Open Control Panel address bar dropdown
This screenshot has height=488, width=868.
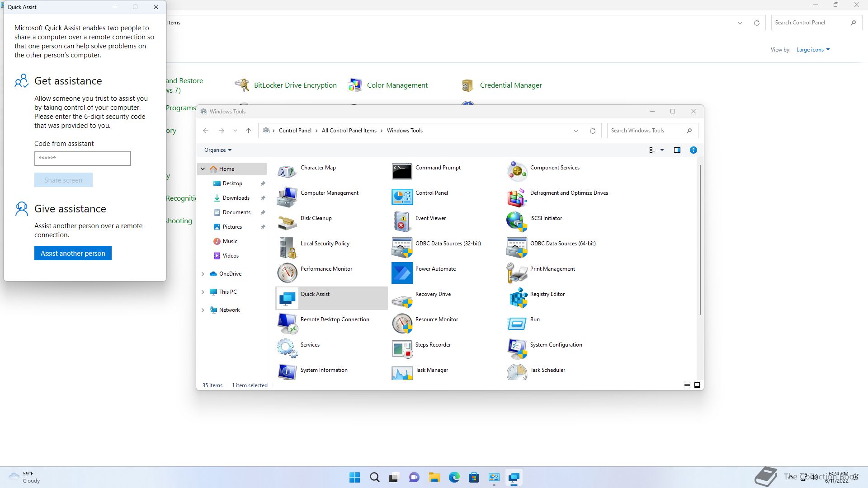click(x=740, y=23)
